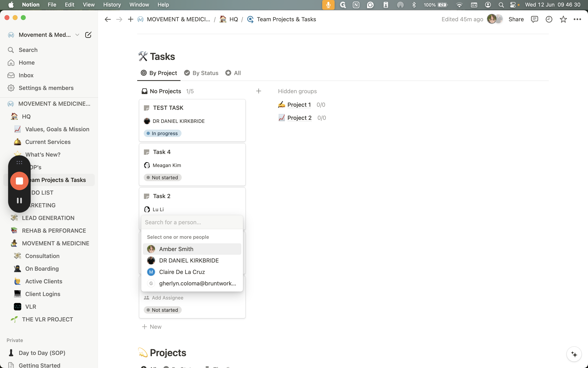Image resolution: width=588 pixels, height=368 pixels.
Task: Click HQ in the breadcrumb
Action: pos(229,19)
